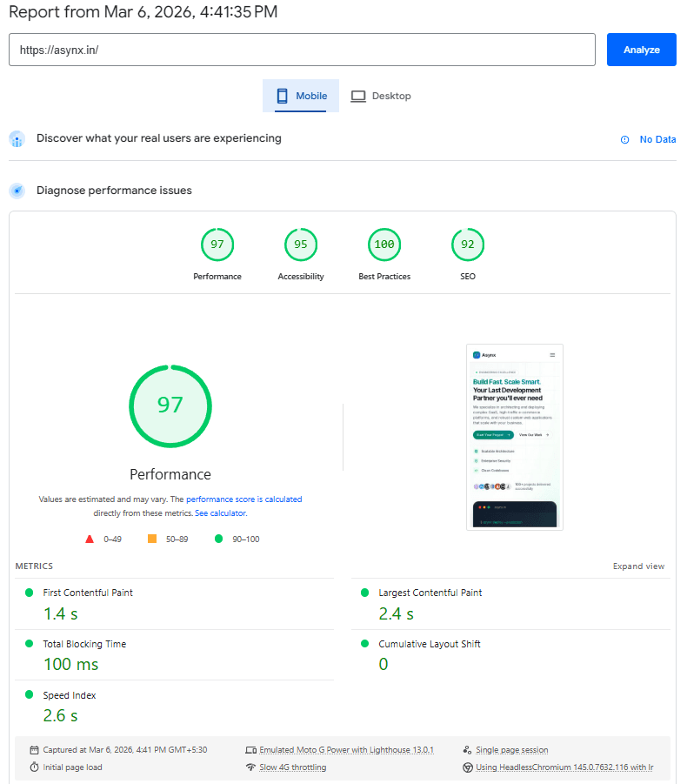Click the wifi icon beside Slow 4G throttling

pyautogui.click(x=250, y=767)
